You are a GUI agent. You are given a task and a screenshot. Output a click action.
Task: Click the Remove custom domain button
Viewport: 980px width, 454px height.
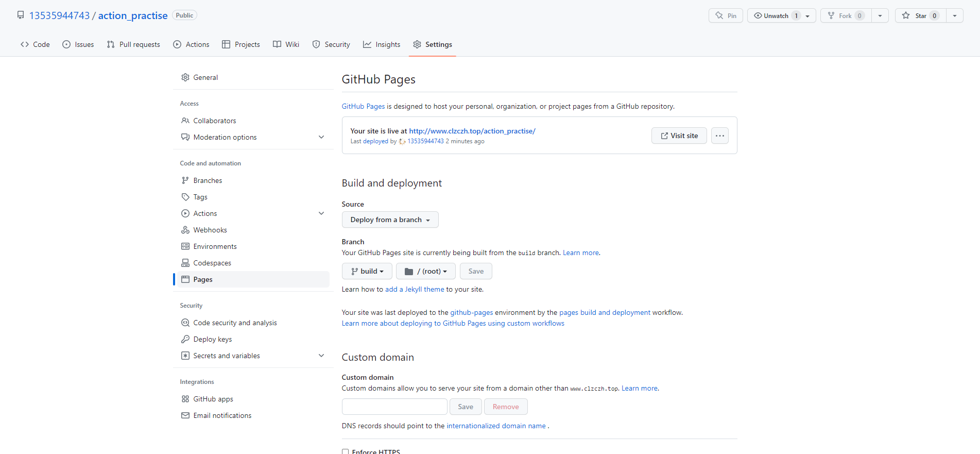pos(506,407)
